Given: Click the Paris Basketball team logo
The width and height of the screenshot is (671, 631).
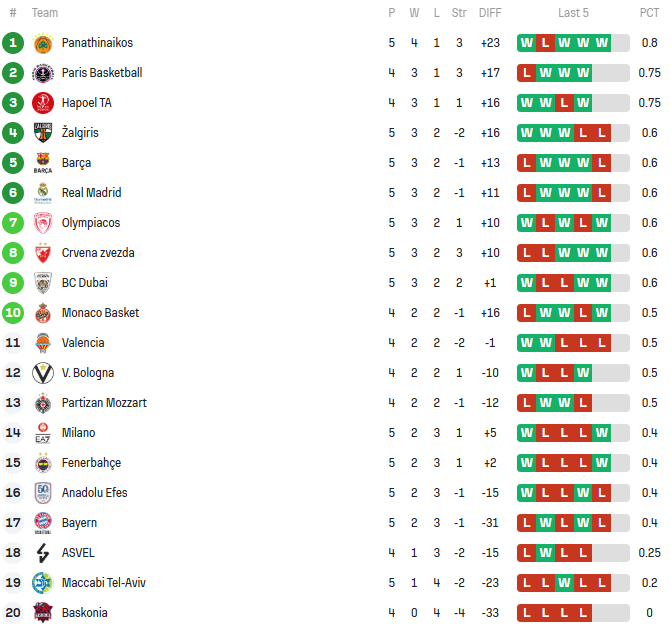Looking at the screenshot, I should (42, 73).
